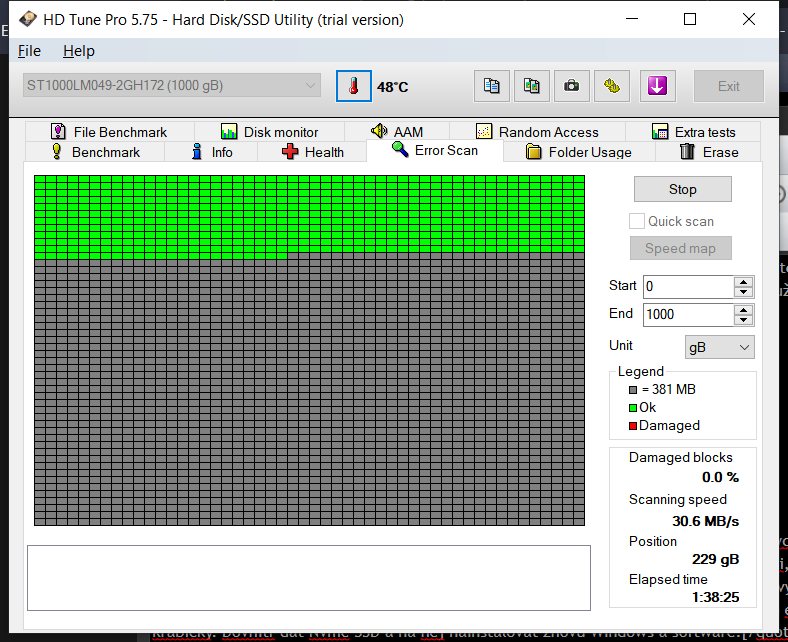Click the Start value input field
Image resolution: width=788 pixels, height=642 pixels.
pyautogui.click(x=688, y=287)
